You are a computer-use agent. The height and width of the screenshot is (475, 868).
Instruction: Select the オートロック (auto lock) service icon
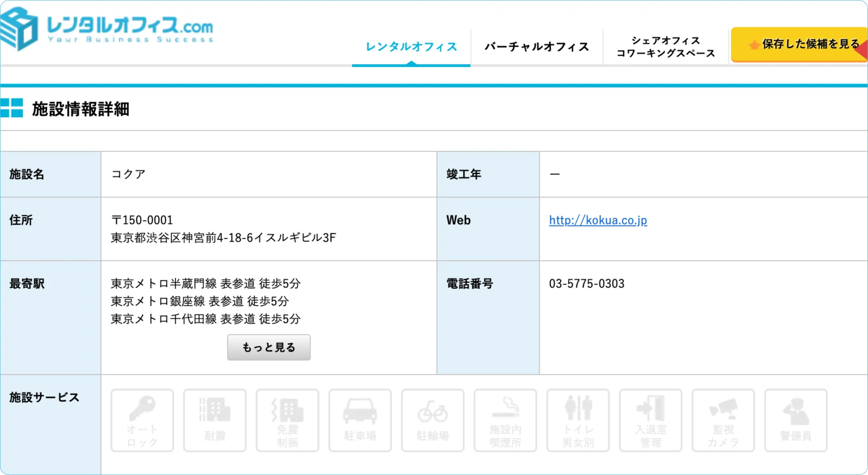click(142, 420)
